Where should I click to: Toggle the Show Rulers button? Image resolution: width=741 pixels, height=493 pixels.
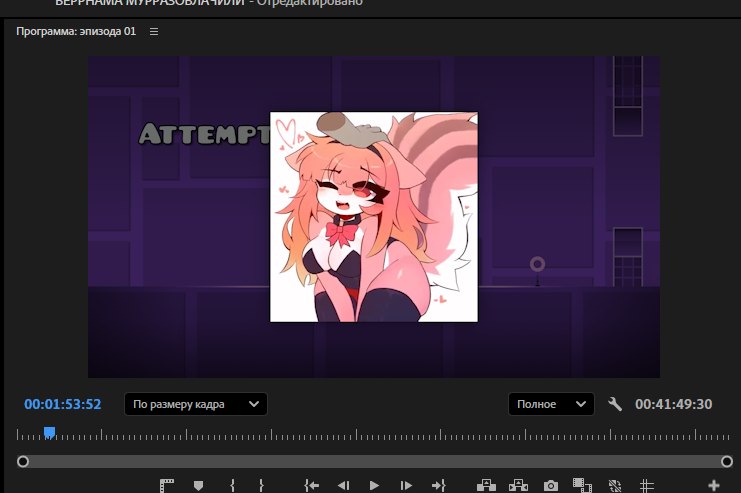(x=167, y=485)
